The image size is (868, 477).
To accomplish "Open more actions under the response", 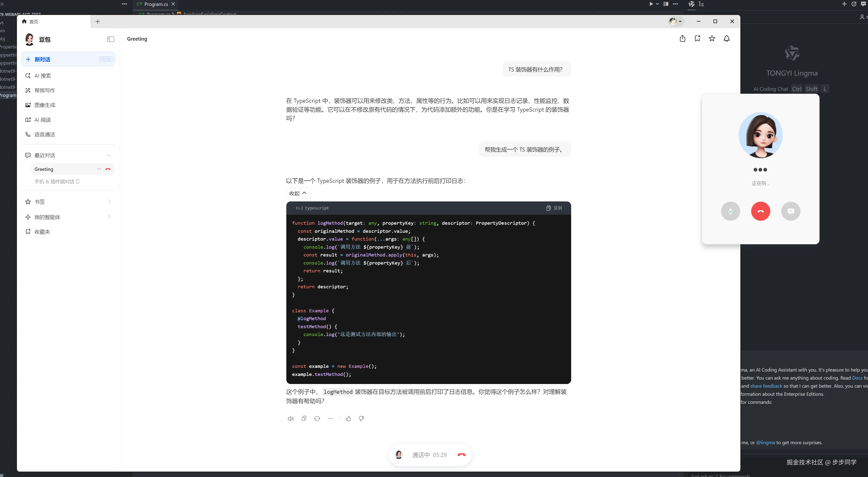I will (330, 419).
